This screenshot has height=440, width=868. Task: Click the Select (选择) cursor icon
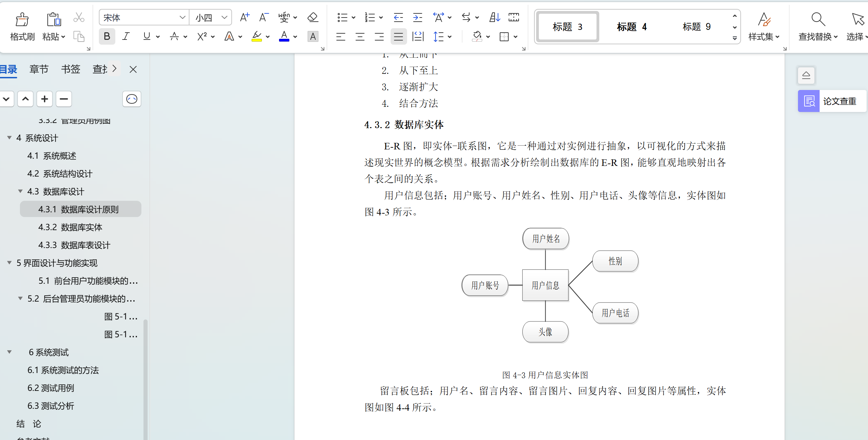pyautogui.click(x=858, y=19)
